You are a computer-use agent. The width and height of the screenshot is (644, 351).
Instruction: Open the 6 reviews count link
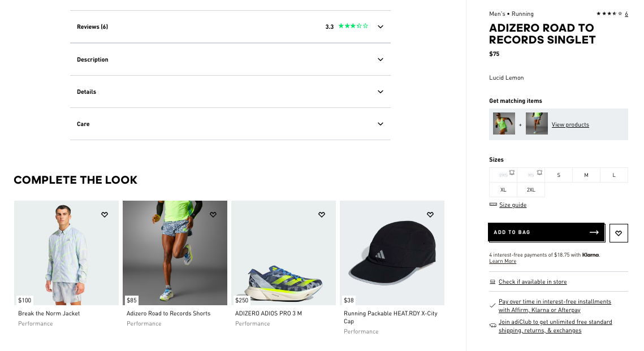click(x=626, y=14)
